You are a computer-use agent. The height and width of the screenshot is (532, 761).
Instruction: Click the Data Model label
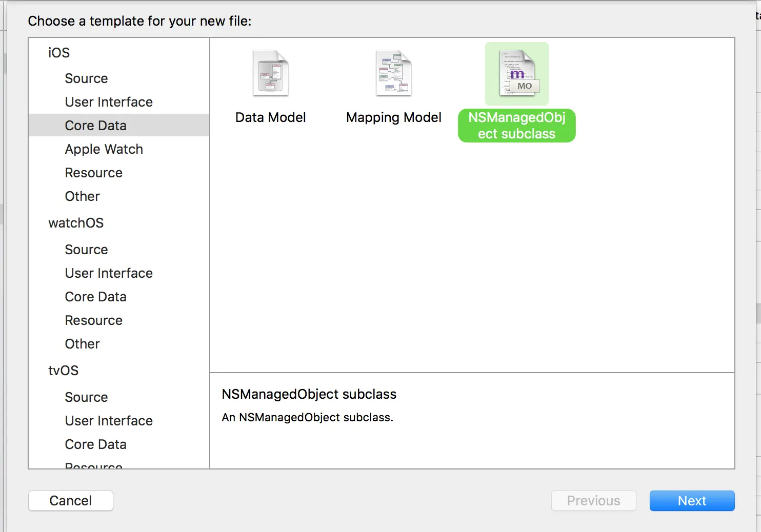[271, 117]
